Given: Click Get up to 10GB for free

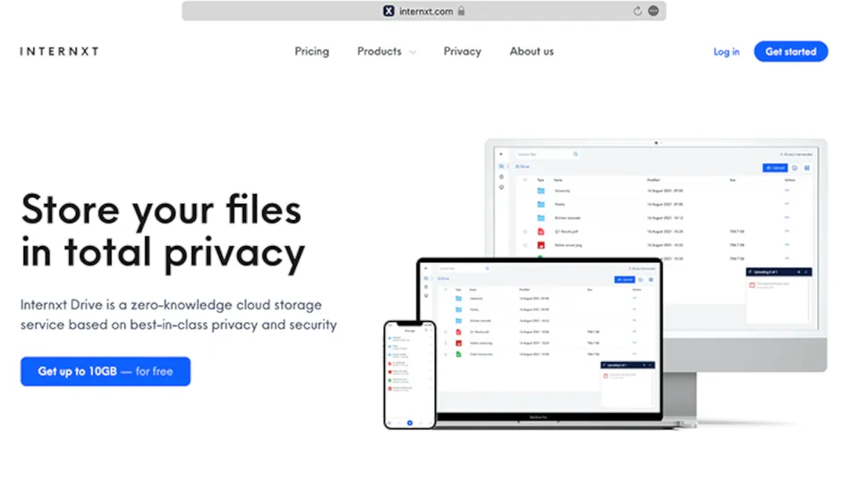Looking at the screenshot, I should (x=106, y=371).
